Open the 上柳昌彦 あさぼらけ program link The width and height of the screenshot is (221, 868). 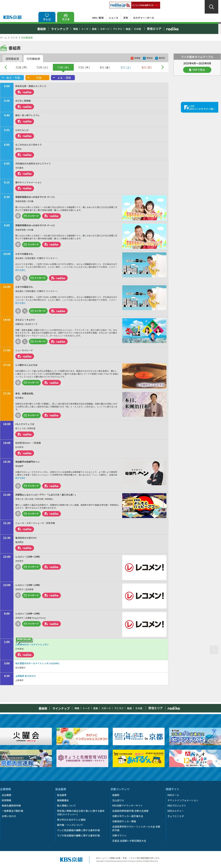[x=25, y=676]
